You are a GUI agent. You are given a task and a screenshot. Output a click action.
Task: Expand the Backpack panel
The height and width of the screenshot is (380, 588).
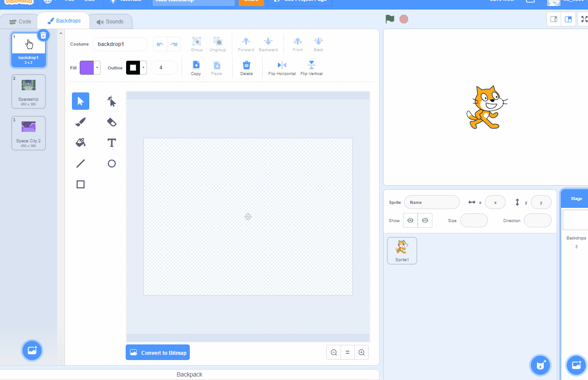coord(189,374)
